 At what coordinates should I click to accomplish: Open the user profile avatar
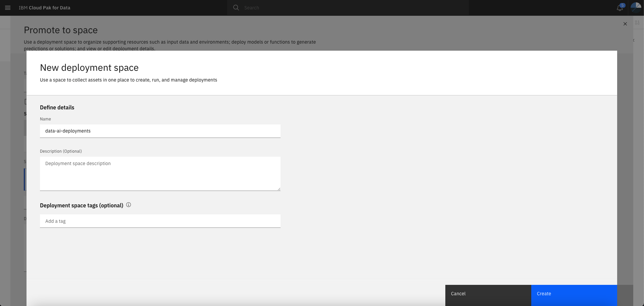click(636, 7)
